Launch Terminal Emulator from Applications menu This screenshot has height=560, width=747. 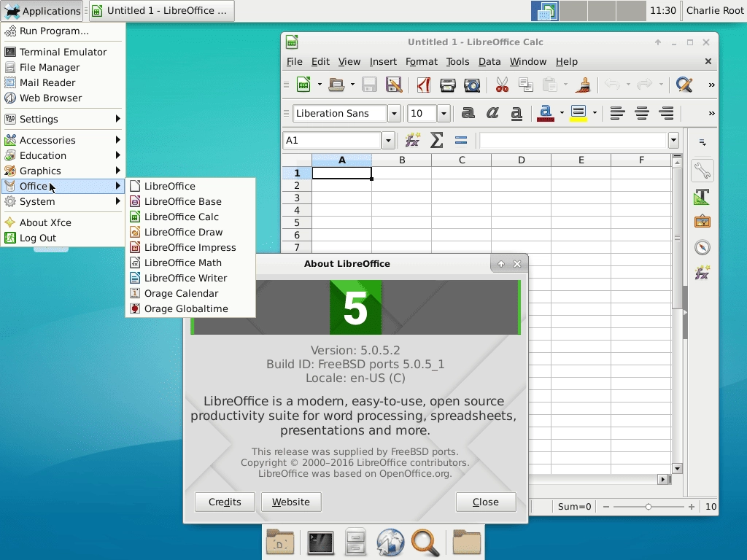tap(63, 52)
